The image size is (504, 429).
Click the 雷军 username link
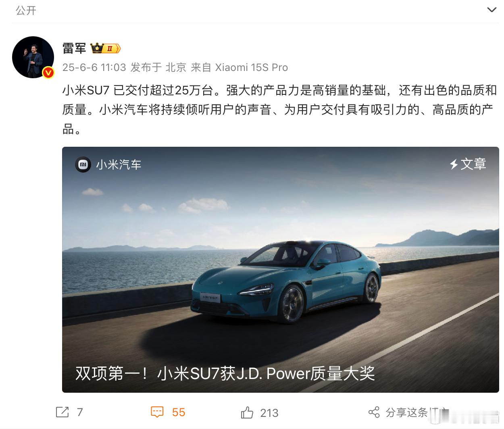pos(74,48)
